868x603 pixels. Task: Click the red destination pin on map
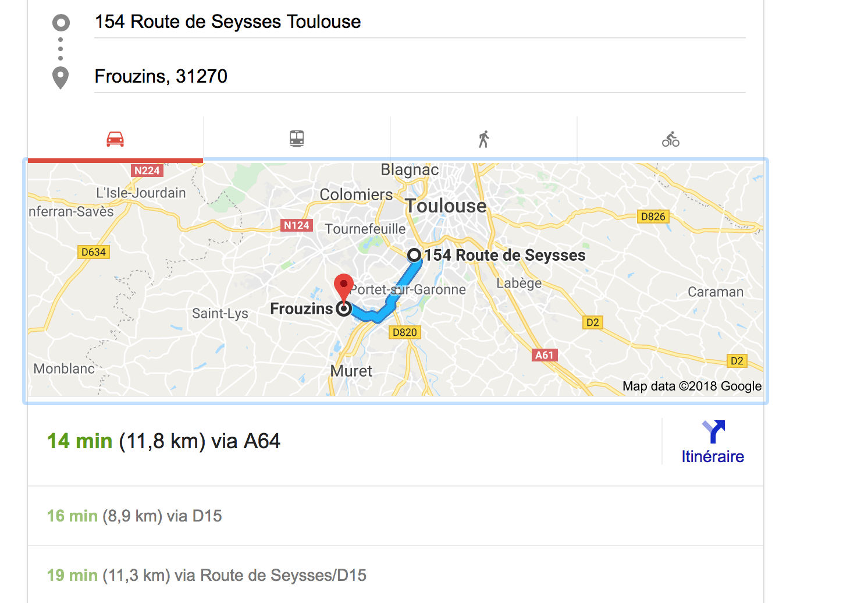click(x=344, y=288)
